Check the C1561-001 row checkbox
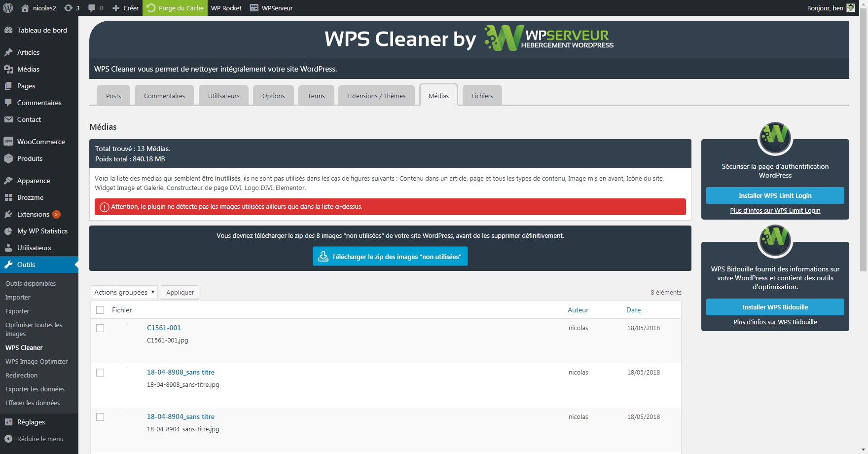 100,328
